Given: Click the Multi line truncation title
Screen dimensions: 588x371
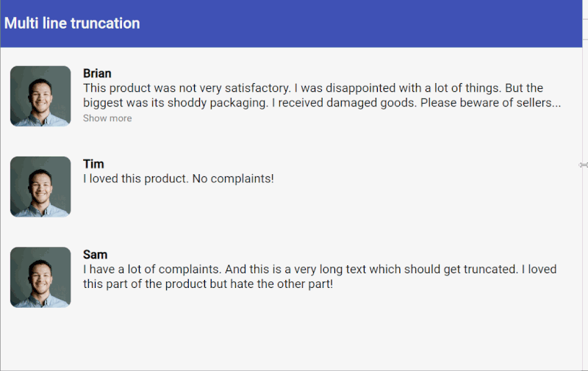Looking at the screenshot, I should [72, 24].
